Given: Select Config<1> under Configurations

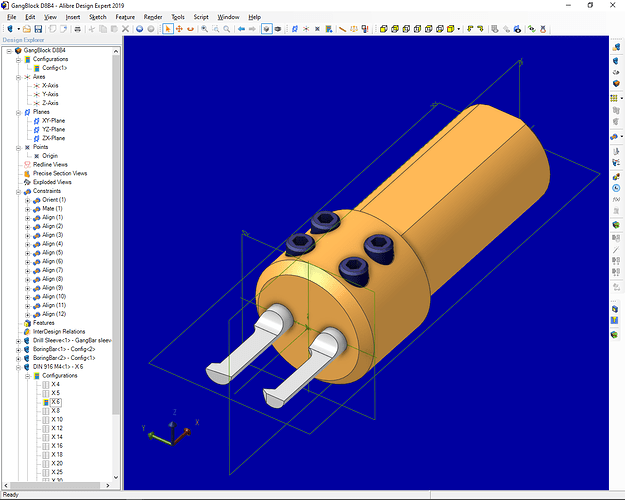Looking at the screenshot, I should click(x=55, y=68).
